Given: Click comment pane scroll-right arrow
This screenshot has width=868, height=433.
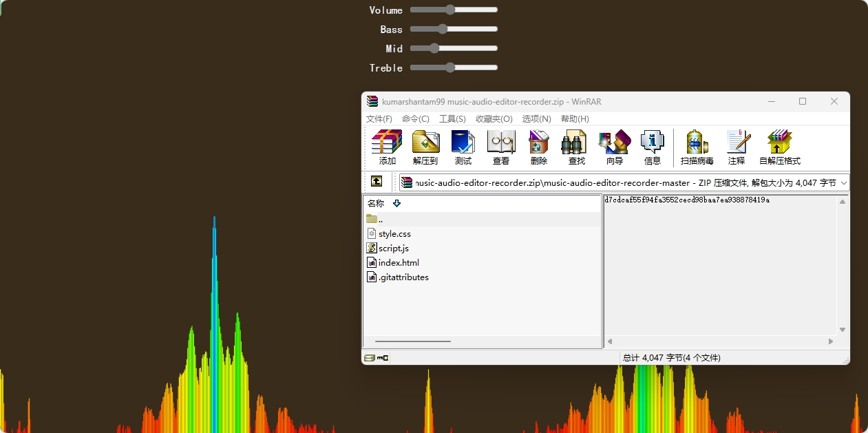Looking at the screenshot, I should pos(831,341).
